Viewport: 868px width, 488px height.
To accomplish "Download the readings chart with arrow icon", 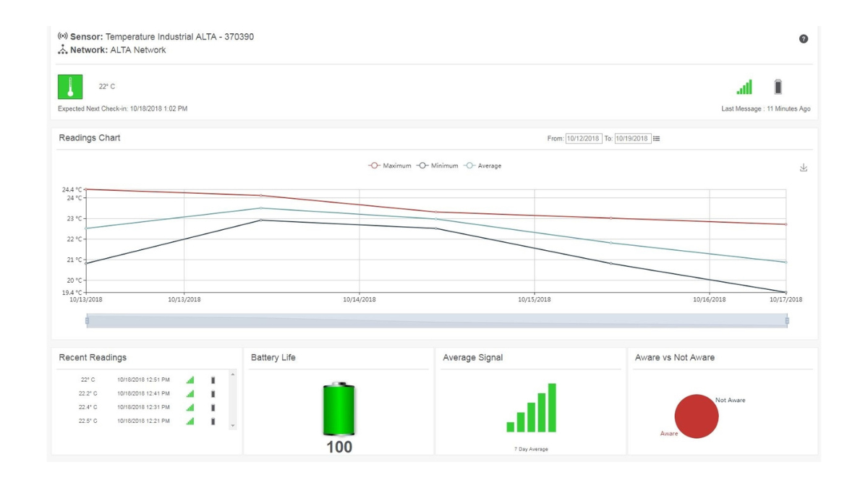I will pos(804,168).
